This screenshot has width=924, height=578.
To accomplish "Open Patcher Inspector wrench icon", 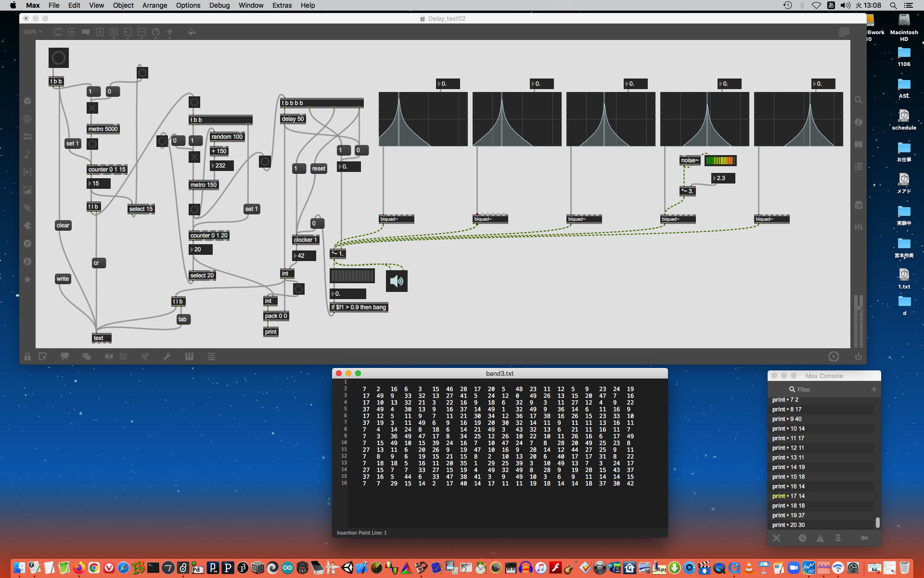I will 167,356.
